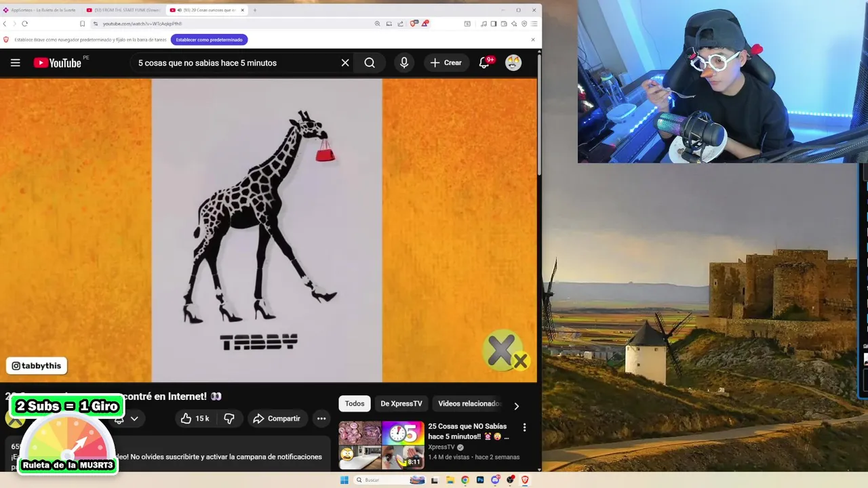Share the video using Compartir
Image resolution: width=868 pixels, height=488 pixels.
coord(277,418)
